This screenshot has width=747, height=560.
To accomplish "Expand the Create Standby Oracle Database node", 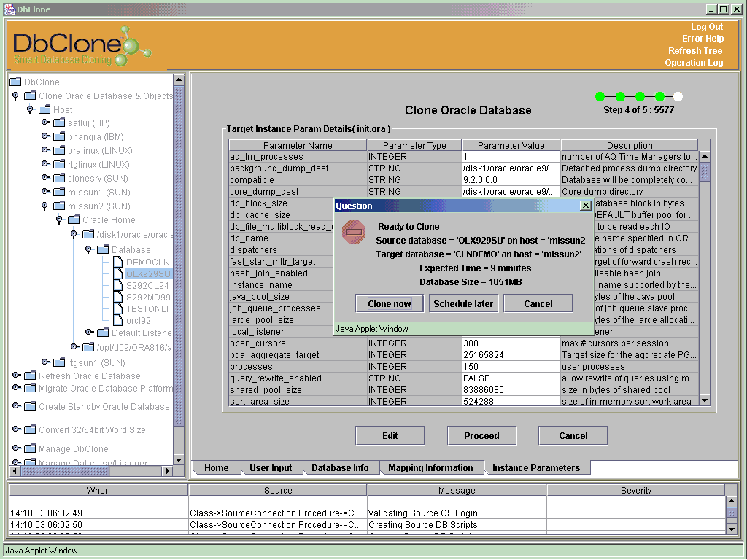I will tap(16, 405).
